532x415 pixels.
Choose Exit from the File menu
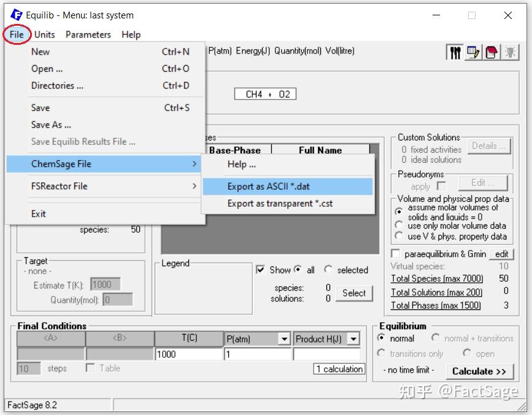point(106,214)
